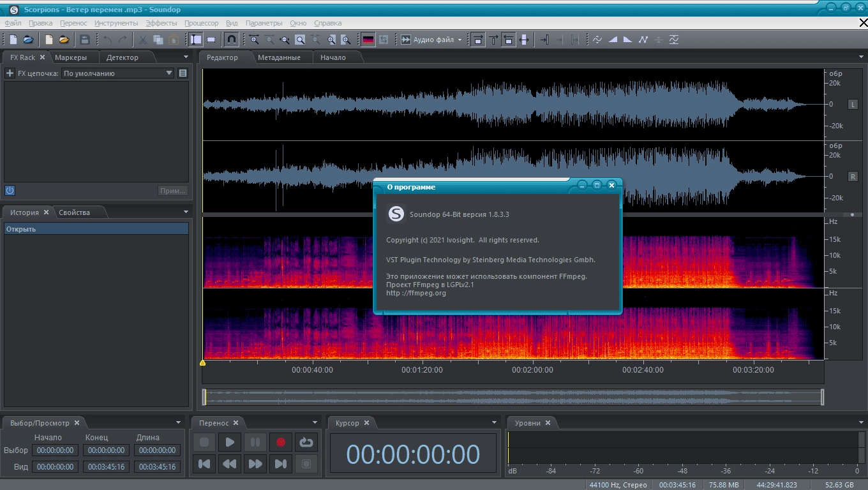The width and height of the screenshot is (868, 490).
Task: Open the Файл menu
Action: pos(13,23)
